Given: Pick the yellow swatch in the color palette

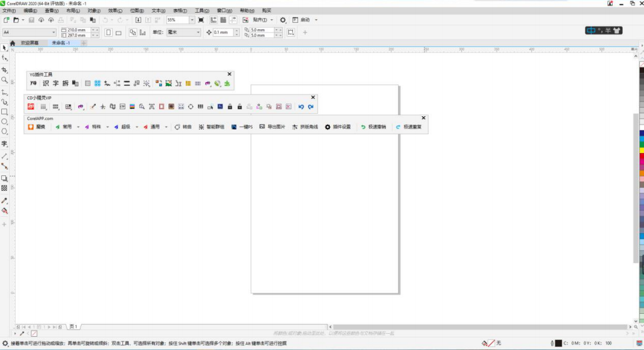Looking at the screenshot, I should [x=641, y=150].
